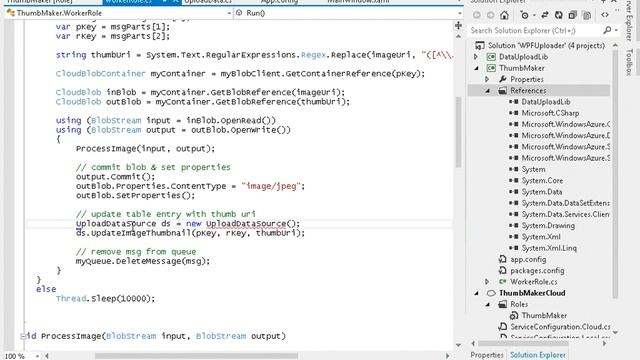Click the Search Solution Explorer input field
The width and height of the screenshot is (640, 360).
pyautogui.click(x=535, y=31)
